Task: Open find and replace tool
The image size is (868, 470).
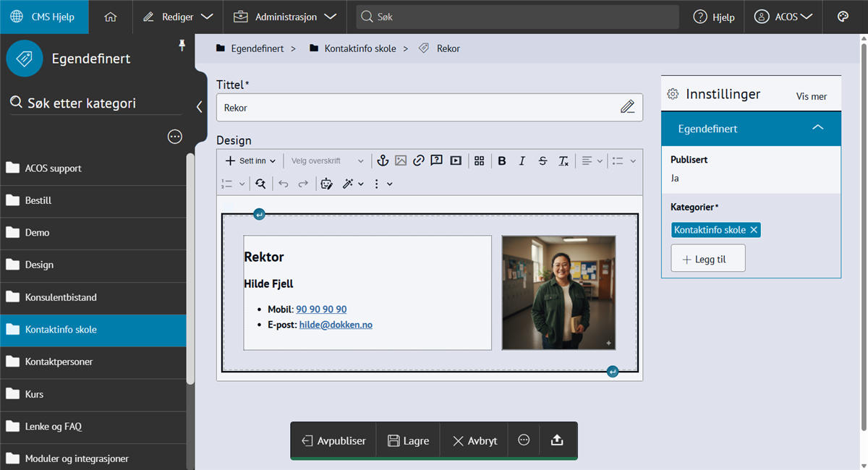Action: [260, 184]
